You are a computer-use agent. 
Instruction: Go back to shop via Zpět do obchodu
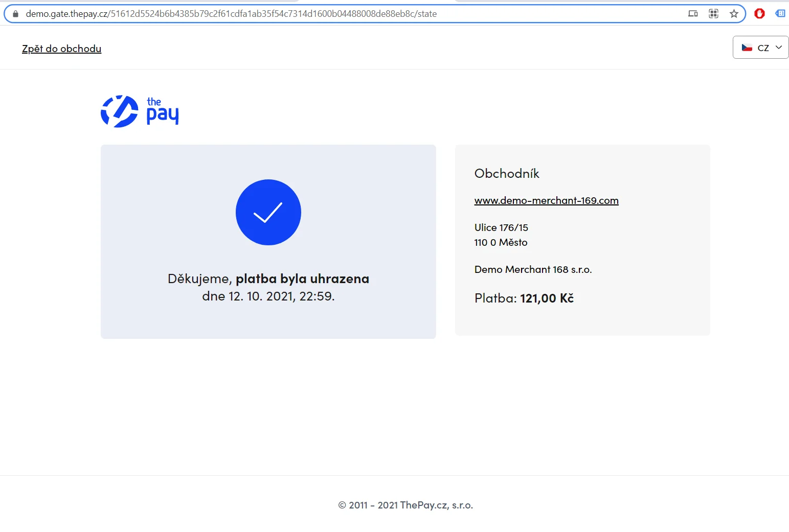[61, 49]
